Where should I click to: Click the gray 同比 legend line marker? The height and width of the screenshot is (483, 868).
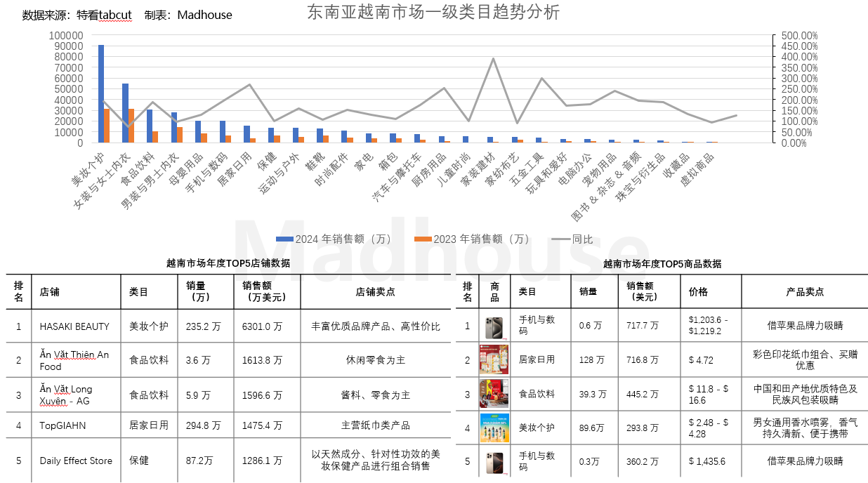coord(560,239)
